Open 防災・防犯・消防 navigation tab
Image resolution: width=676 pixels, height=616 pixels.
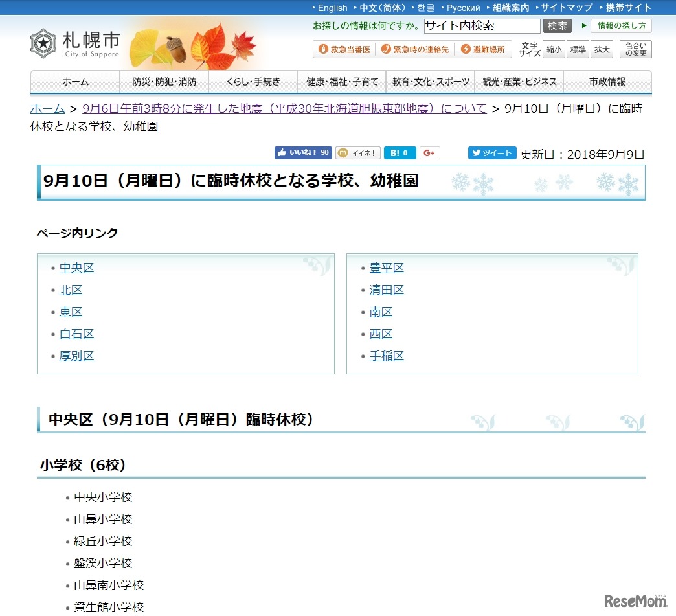(164, 82)
